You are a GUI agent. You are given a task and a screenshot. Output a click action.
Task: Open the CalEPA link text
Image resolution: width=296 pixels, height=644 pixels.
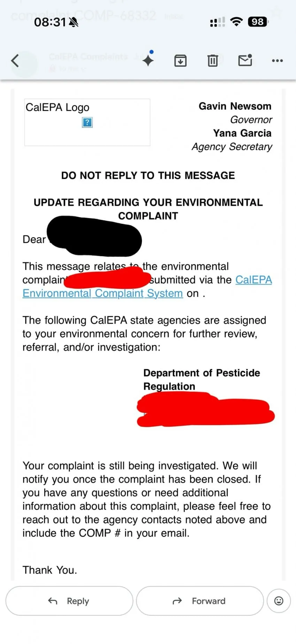[254, 280]
